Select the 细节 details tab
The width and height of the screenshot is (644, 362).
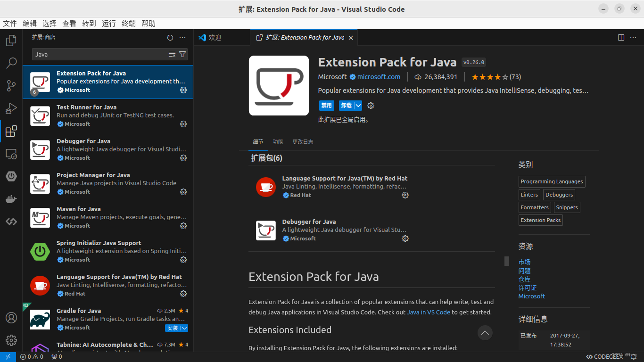click(258, 142)
